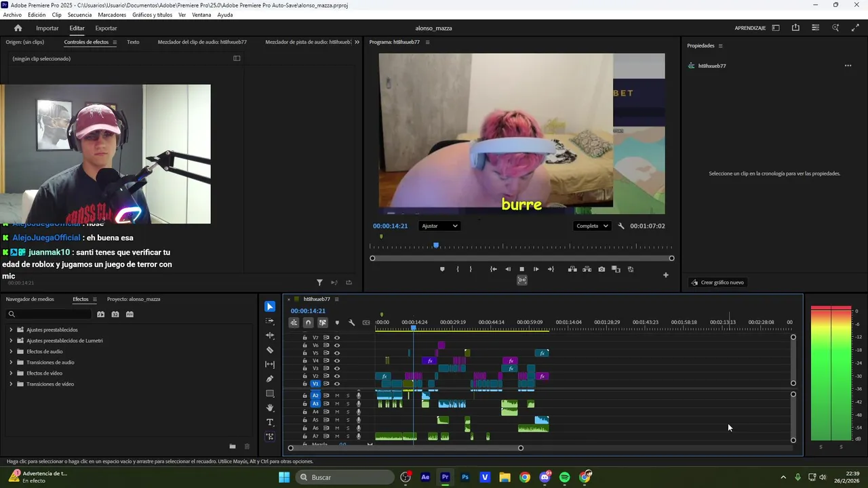Select the Selection arrow tool
The width and height of the screenshot is (868, 488).
click(270, 307)
